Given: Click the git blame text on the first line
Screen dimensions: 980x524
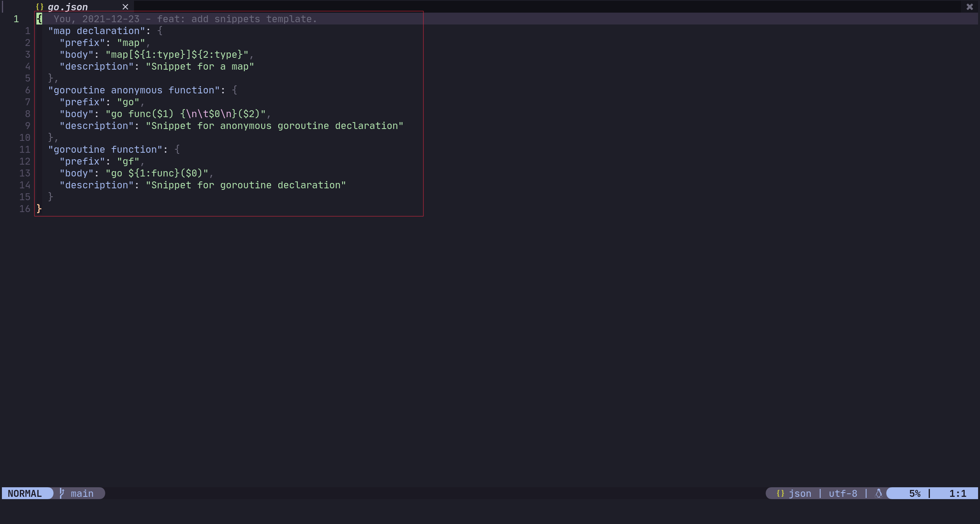Looking at the screenshot, I should (185, 19).
